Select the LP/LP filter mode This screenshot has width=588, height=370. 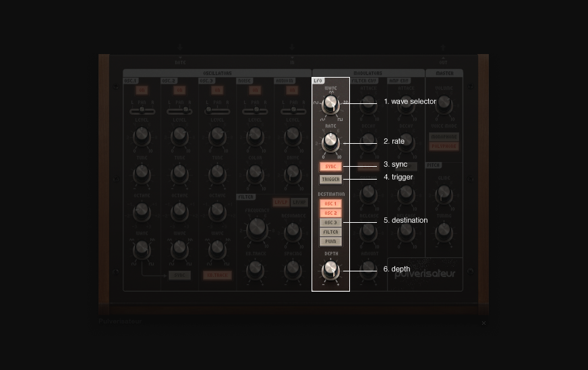point(281,203)
